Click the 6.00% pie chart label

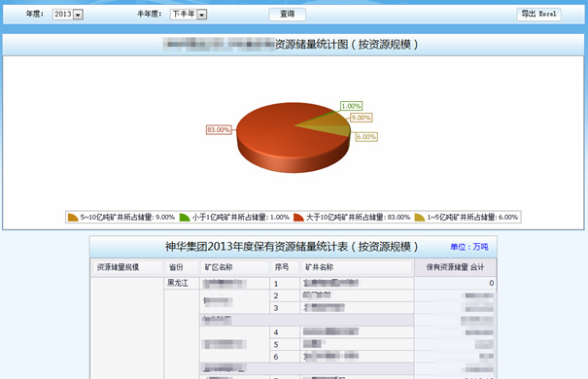(366, 137)
